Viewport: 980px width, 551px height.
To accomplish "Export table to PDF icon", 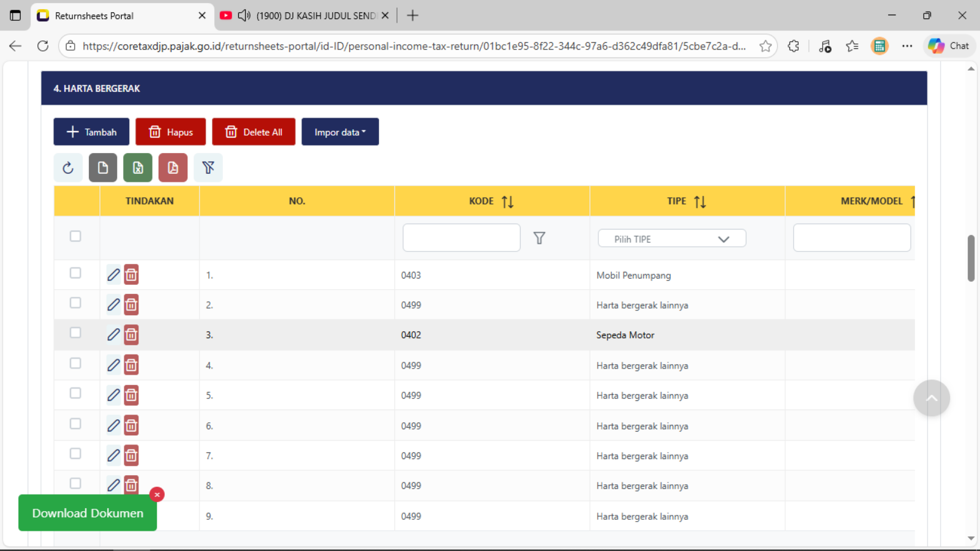I will pyautogui.click(x=173, y=168).
